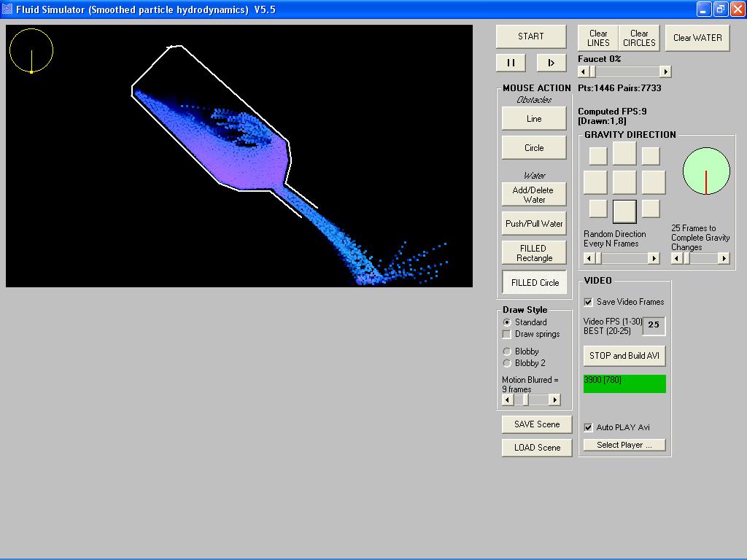Decrease motion blur frames with left arrow
The width and height of the screenshot is (747, 560).
(x=508, y=400)
